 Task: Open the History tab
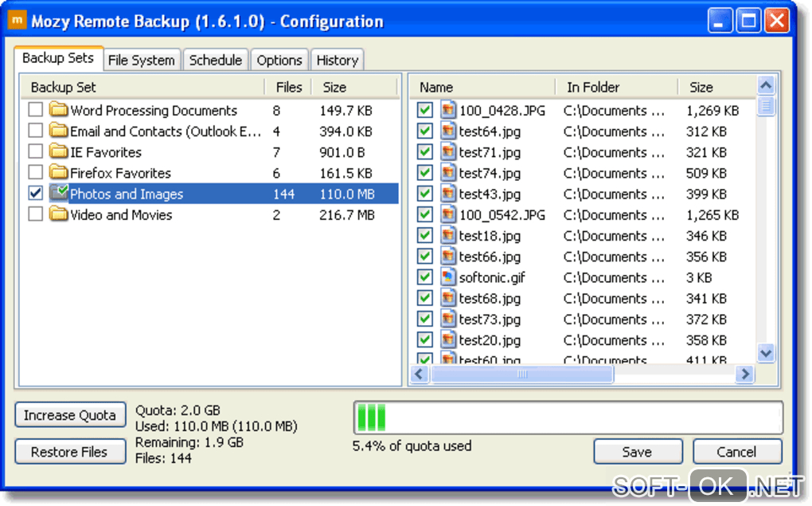[337, 60]
